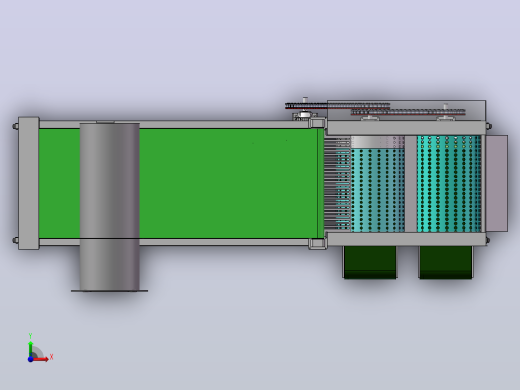Click the green Y axis arrow of the triad
The width and height of the screenshot is (520, 390).
[31, 348]
